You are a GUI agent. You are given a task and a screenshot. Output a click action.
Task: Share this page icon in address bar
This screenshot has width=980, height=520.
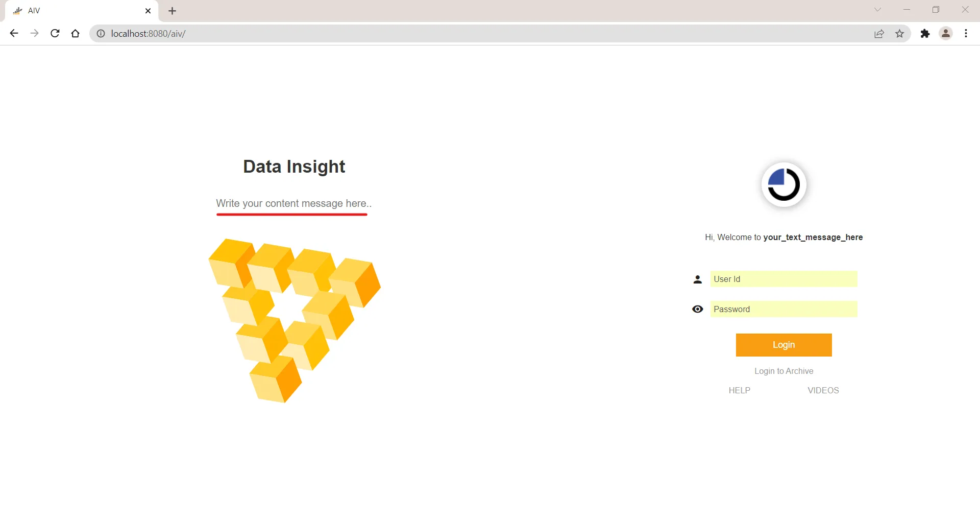[x=879, y=34]
